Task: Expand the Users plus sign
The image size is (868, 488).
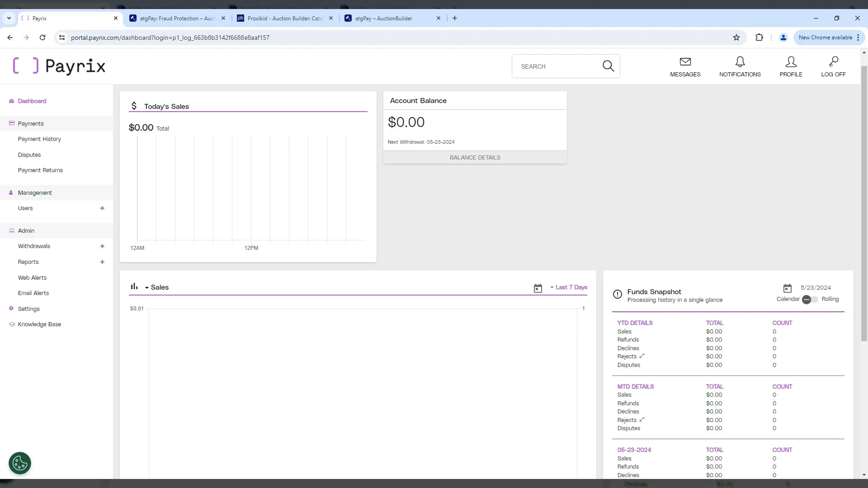Action: [x=102, y=208]
